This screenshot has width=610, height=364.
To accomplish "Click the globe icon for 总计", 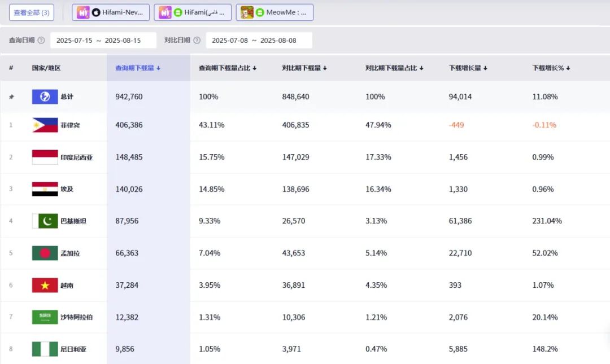I will [x=45, y=97].
